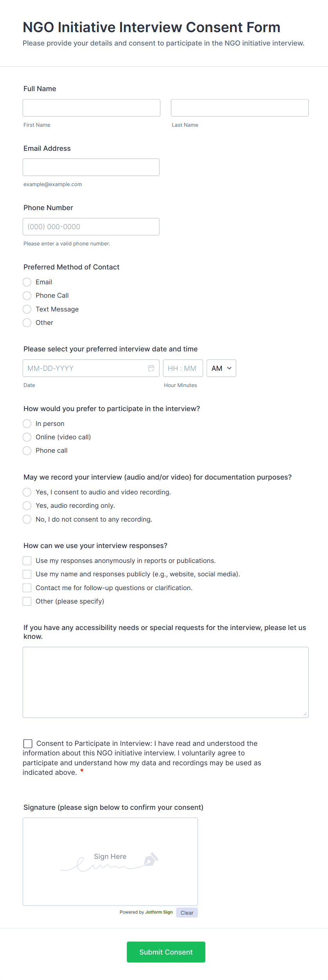
Task: Click the Sign Here signature pad
Action: 110,861
